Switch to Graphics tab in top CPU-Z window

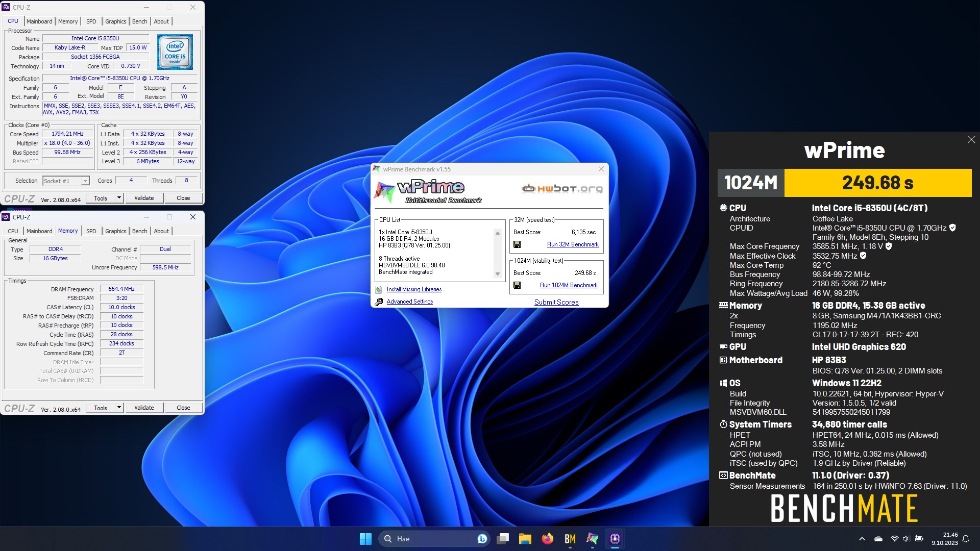116,21
